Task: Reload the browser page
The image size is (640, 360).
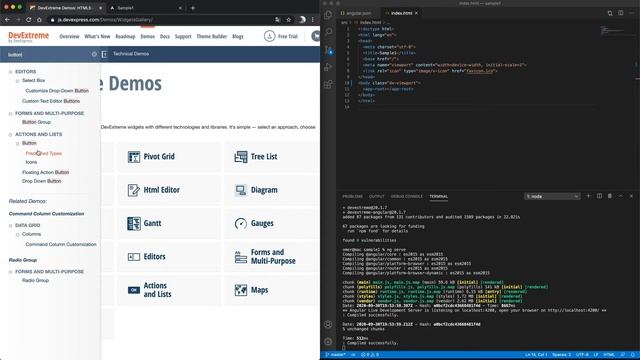Action: [x=29, y=20]
